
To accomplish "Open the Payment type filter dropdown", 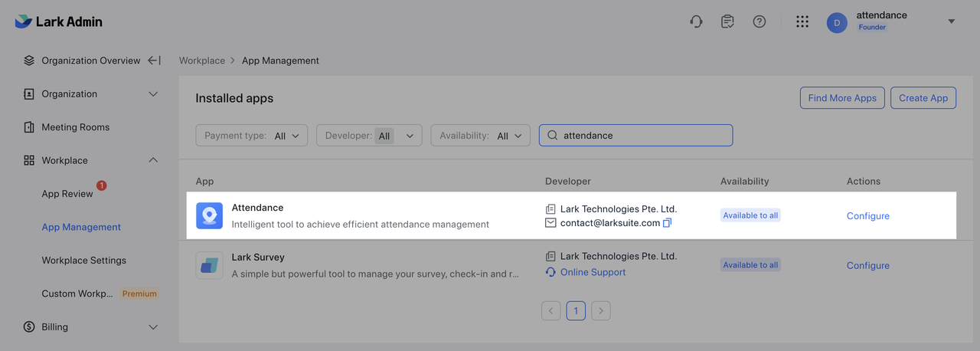I will (x=251, y=136).
